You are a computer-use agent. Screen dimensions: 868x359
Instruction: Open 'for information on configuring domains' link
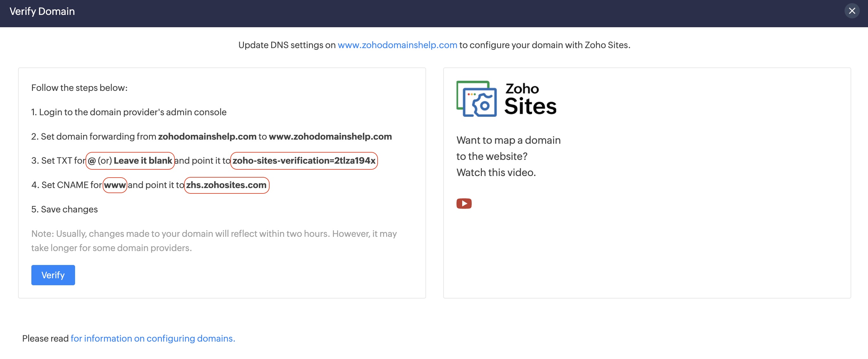(153, 338)
